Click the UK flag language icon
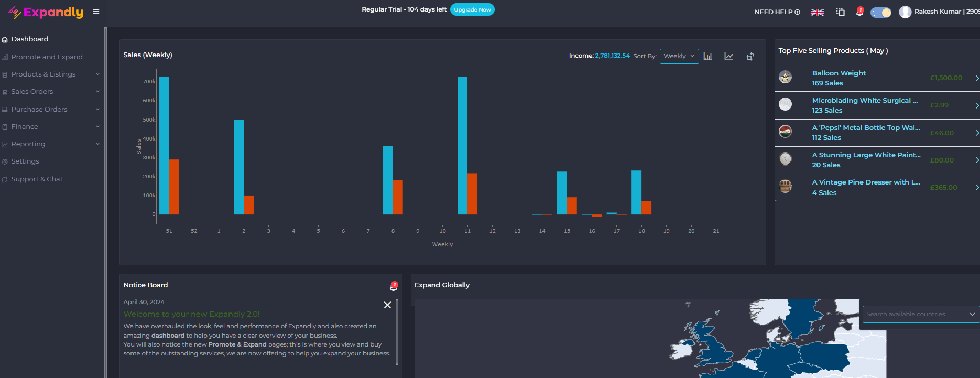The image size is (980, 378). [x=817, y=12]
